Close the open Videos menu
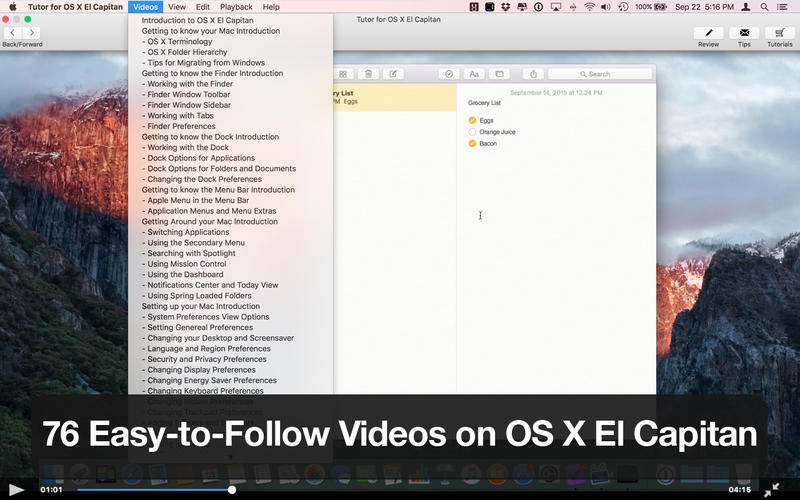The width and height of the screenshot is (800, 500). (x=145, y=7)
